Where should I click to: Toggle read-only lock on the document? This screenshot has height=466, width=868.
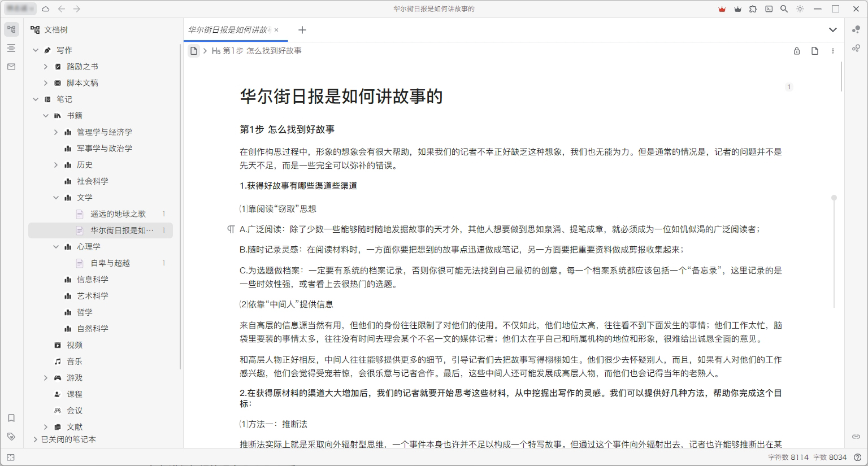797,51
